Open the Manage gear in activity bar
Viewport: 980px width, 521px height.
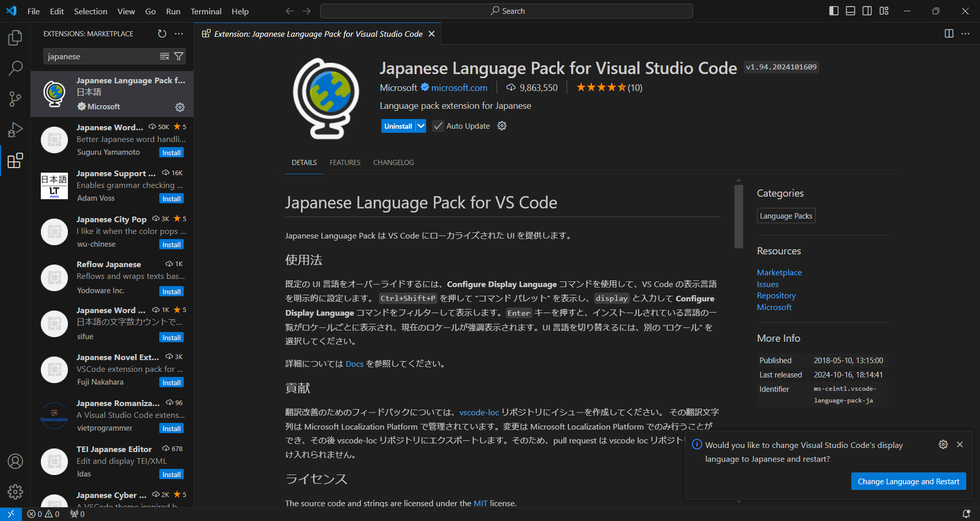tap(15, 492)
